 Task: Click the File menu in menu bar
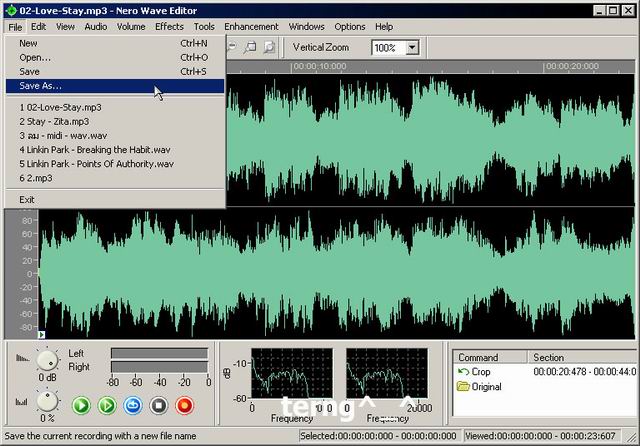(x=15, y=27)
